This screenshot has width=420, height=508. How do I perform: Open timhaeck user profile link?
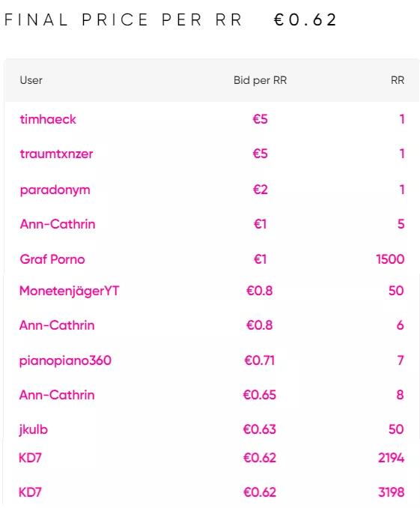coord(48,119)
